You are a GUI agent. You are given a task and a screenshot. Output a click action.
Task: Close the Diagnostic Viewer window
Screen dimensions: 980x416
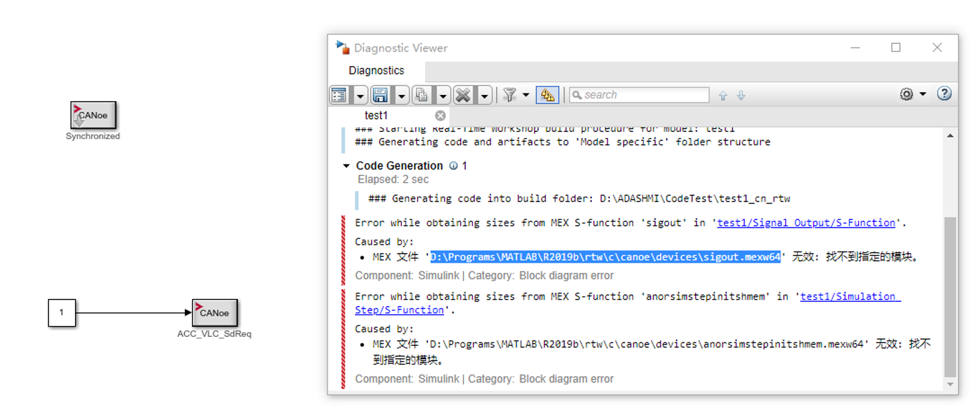[937, 47]
